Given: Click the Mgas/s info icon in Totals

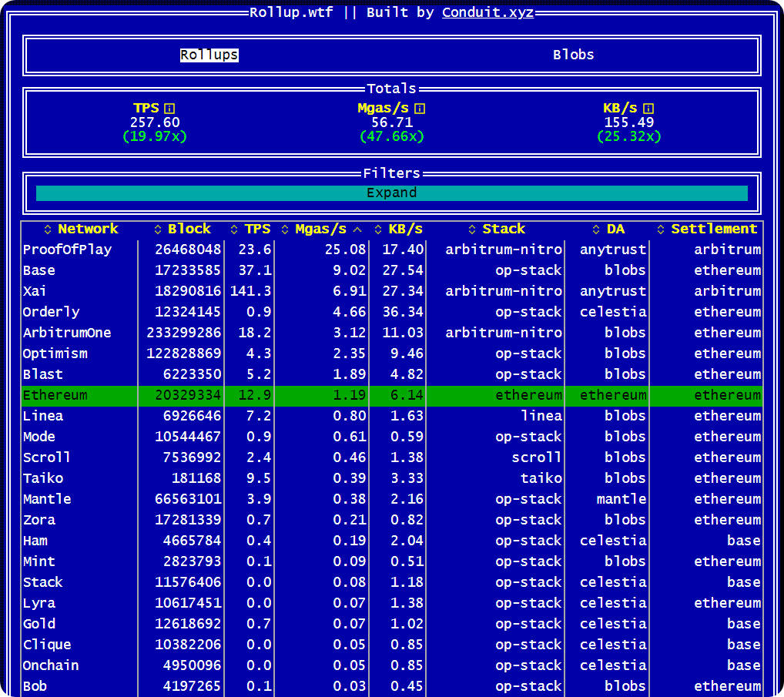Looking at the screenshot, I should [420, 109].
